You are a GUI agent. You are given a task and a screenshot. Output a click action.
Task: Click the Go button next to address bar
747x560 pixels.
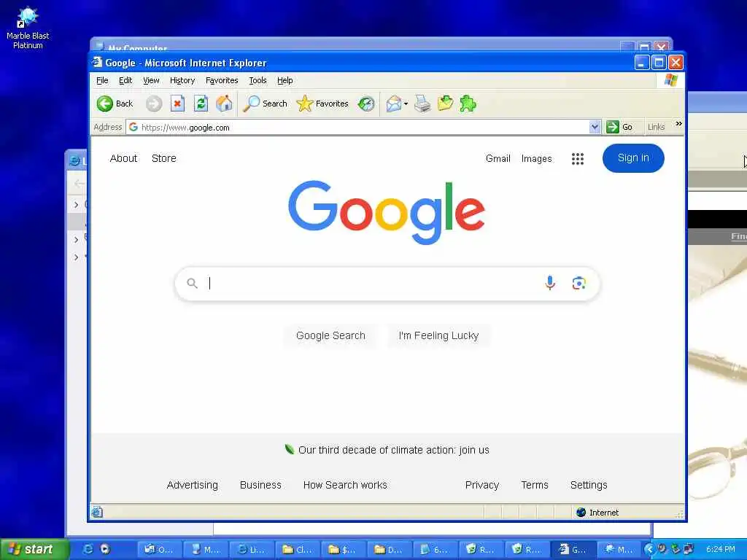(x=620, y=127)
